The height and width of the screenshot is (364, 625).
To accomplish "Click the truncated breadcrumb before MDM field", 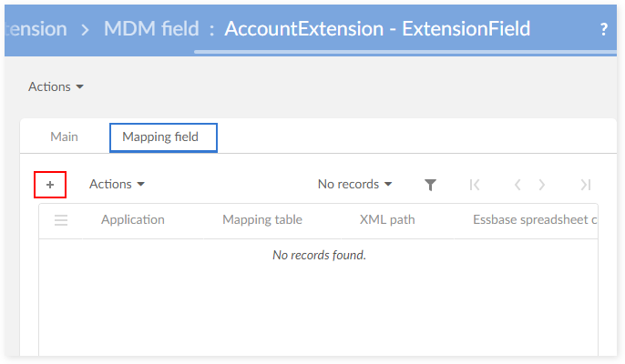I will pos(35,28).
